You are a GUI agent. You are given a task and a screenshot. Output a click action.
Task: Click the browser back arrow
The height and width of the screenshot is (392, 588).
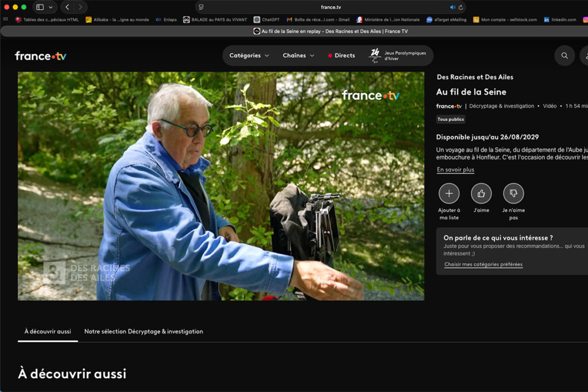tap(67, 7)
